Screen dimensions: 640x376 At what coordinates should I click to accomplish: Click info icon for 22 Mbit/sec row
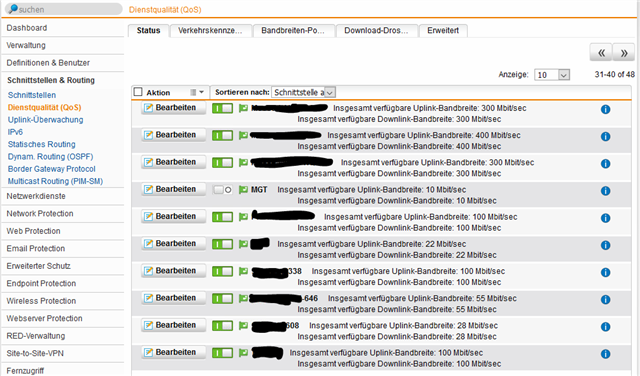point(605,245)
